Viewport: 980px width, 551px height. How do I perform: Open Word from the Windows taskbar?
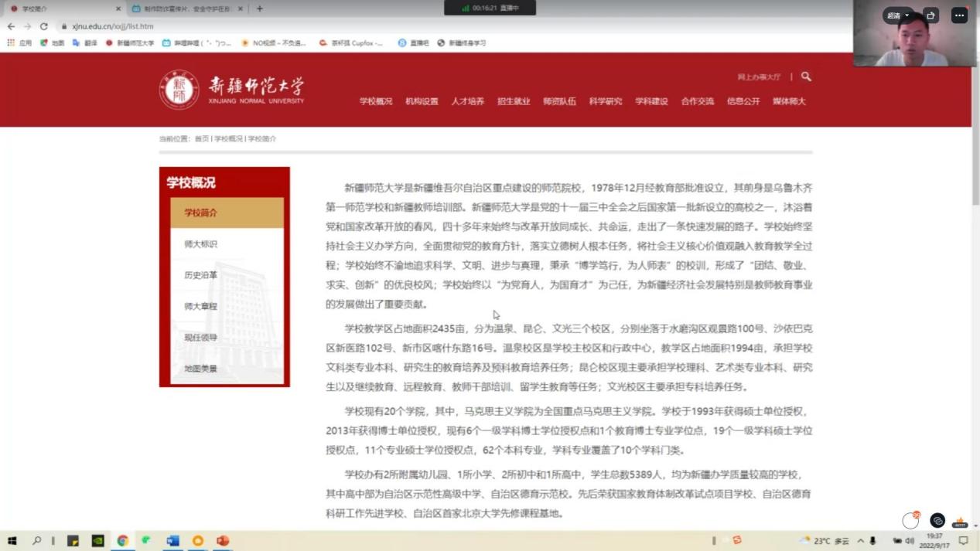[x=172, y=541]
